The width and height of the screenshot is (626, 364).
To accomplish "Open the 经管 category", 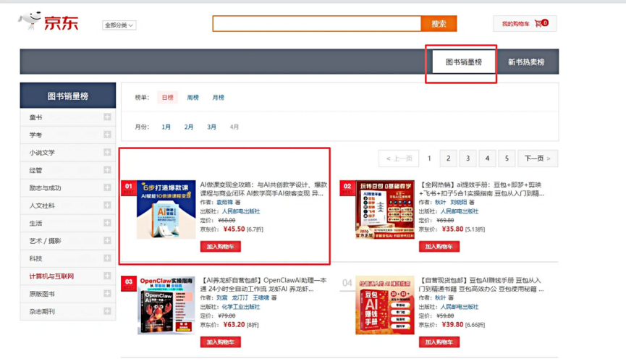I will coord(35,170).
